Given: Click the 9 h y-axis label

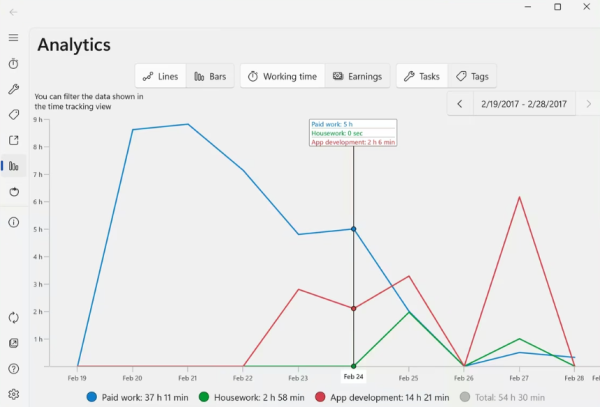Looking at the screenshot, I should [38, 120].
